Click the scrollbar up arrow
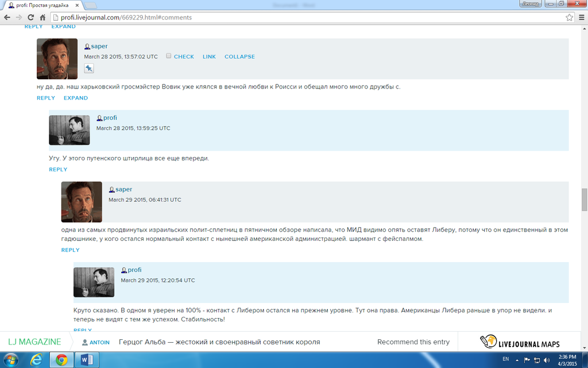 click(x=584, y=28)
